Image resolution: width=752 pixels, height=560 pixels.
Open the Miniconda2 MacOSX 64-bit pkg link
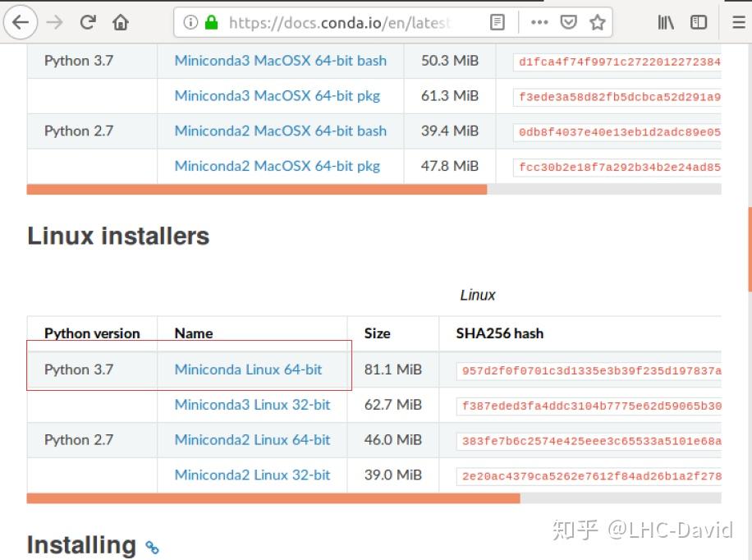click(x=279, y=166)
